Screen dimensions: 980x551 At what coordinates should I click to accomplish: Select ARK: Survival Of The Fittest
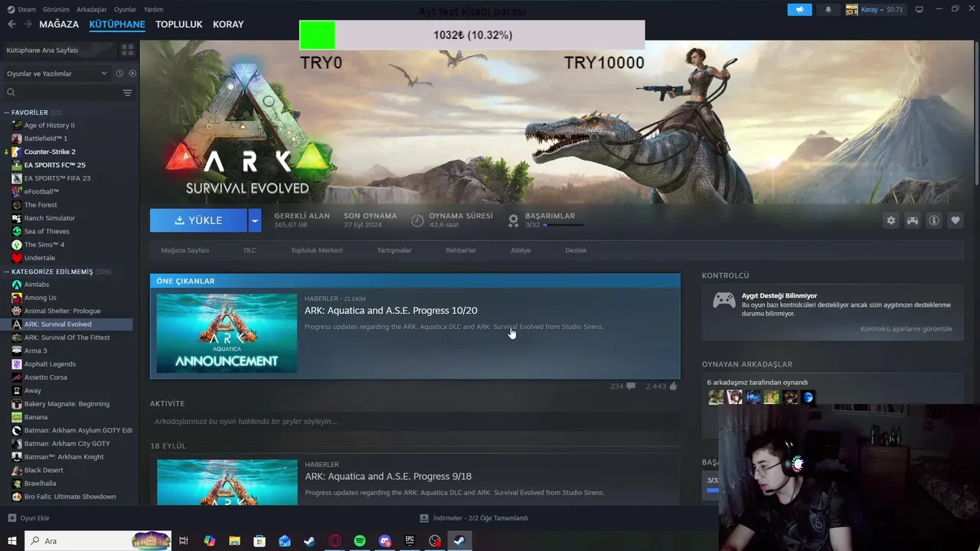[x=67, y=337]
